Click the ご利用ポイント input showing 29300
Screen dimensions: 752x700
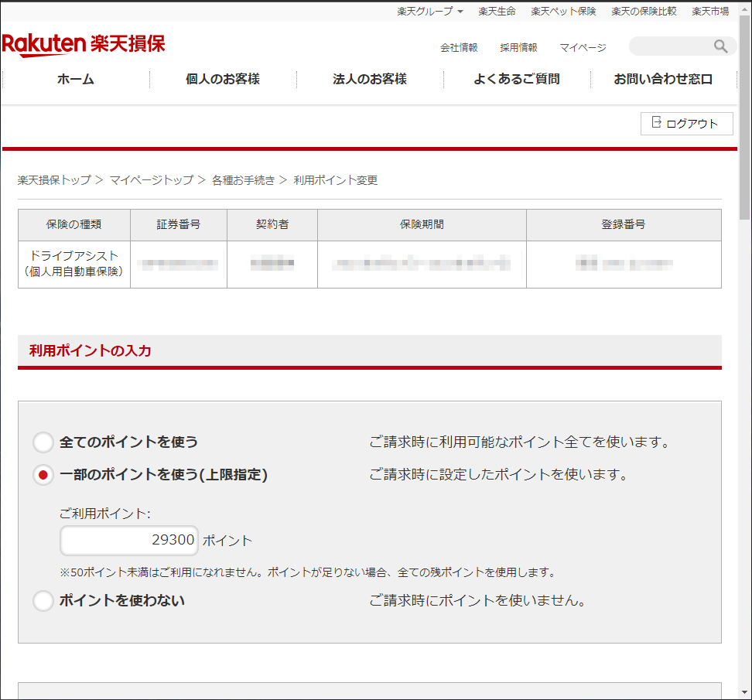click(x=129, y=541)
